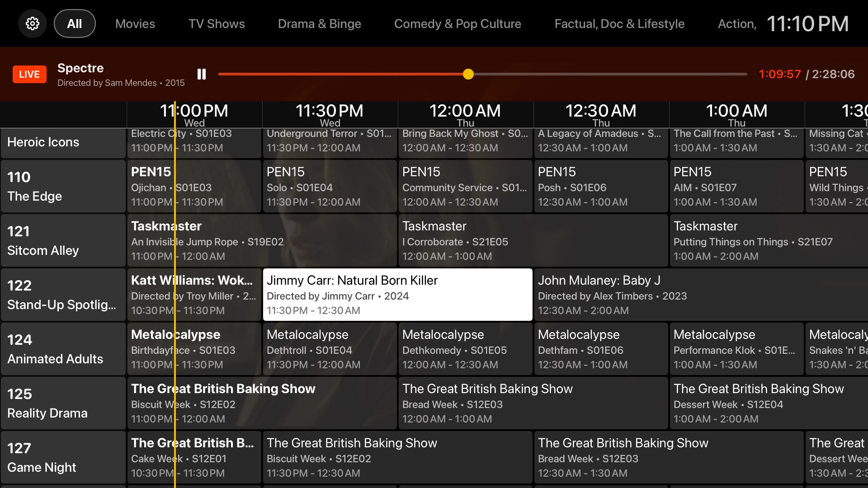Open the Comedy & Pop Culture tab
This screenshot has width=868, height=488.
[x=458, y=23]
